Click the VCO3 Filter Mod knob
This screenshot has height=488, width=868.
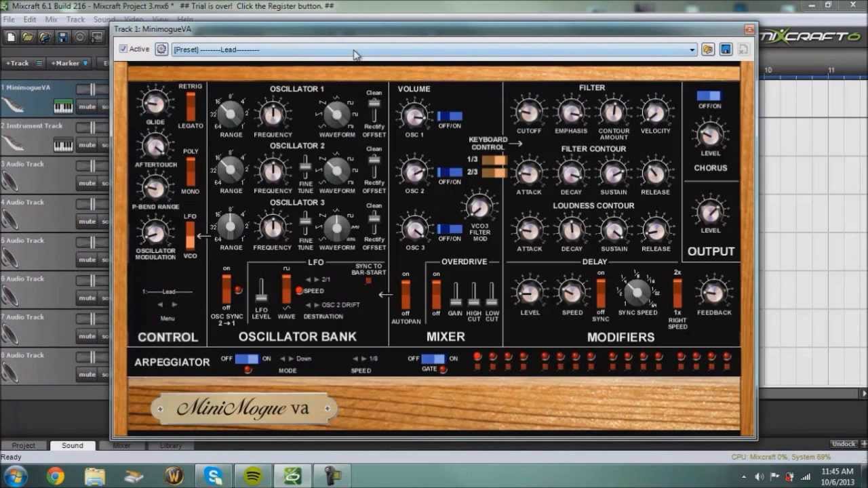tap(479, 207)
